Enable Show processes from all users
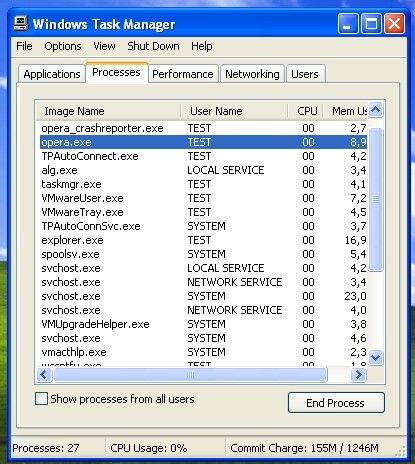 click(41, 399)
